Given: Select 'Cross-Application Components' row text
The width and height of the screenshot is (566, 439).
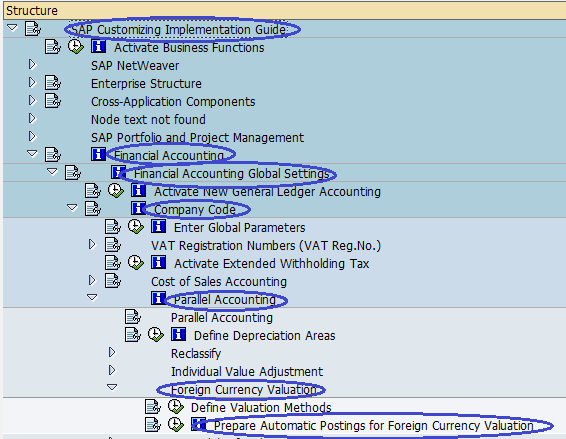Looking at the screenshot, I should 173,102.
